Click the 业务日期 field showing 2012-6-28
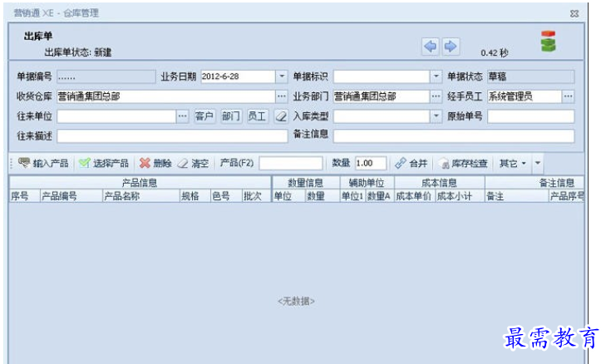 [238, 76]
